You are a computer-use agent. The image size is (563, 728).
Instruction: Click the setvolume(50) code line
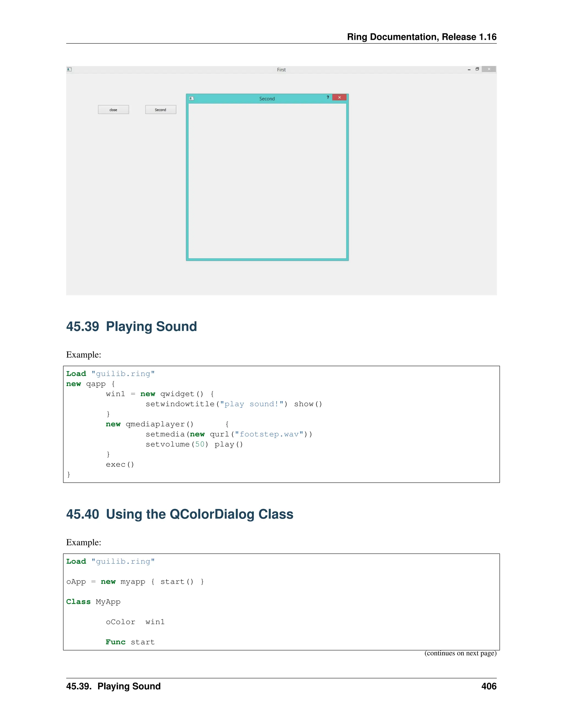[x=194, y=444]
